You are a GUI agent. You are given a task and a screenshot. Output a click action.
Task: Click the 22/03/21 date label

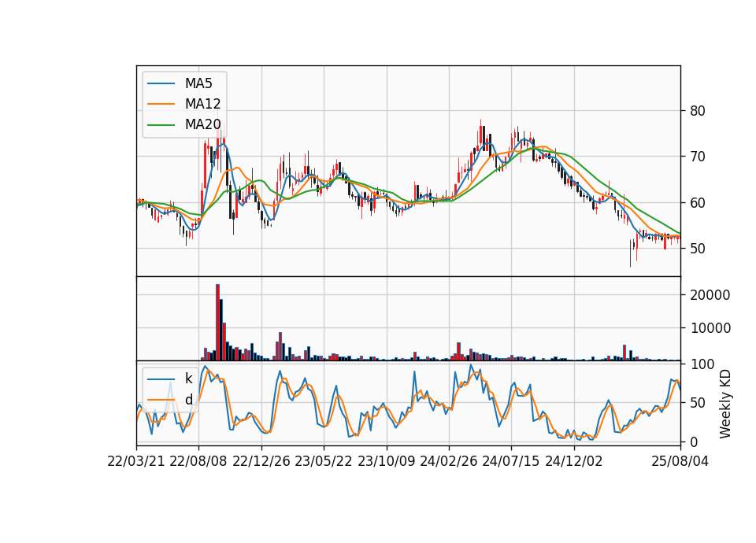(x=136, y=461)
